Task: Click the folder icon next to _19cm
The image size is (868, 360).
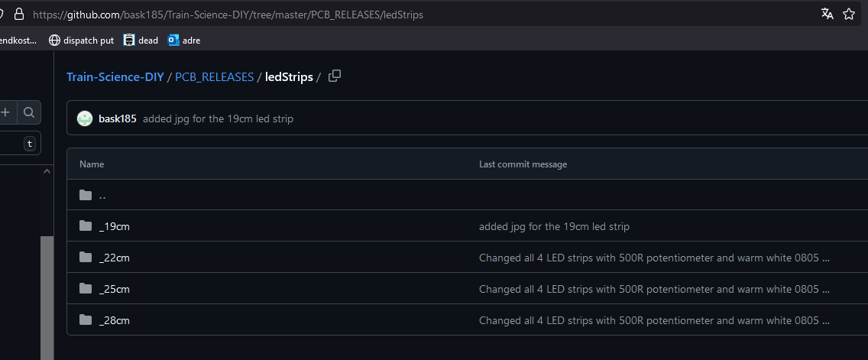Action: [86, 226]
